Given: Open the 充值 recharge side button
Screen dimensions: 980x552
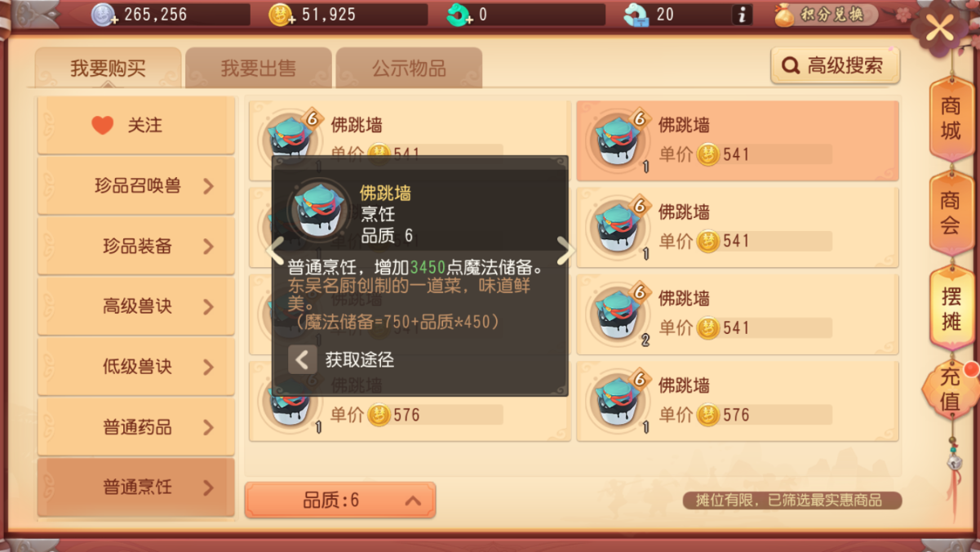Looking at the screenshot, I should point(950,389).
